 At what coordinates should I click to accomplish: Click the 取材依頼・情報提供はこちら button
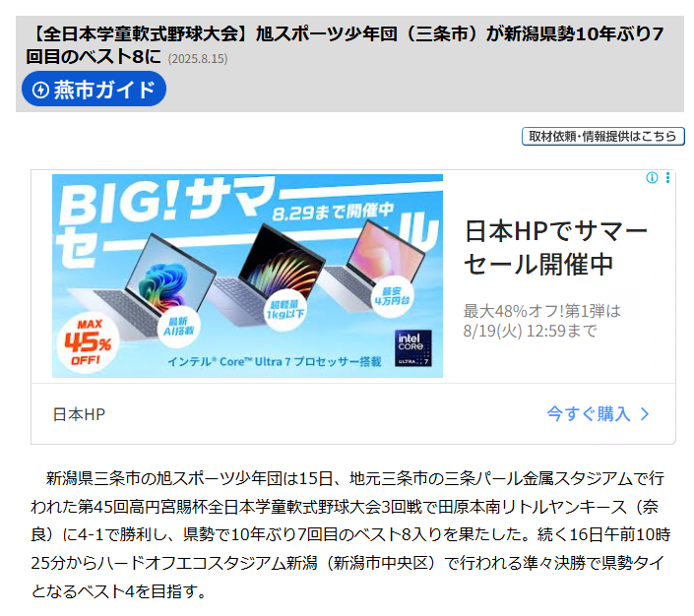point(602,137)
